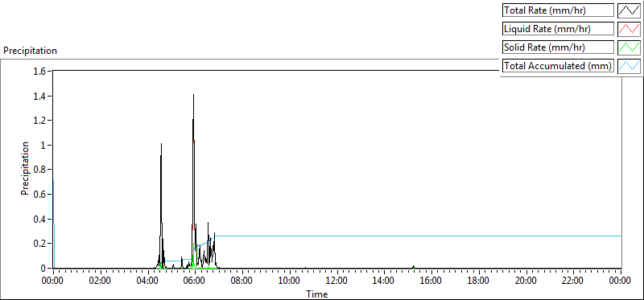
Task: Click the Solid Rate green line icon
Action: (x=630, y=47)
